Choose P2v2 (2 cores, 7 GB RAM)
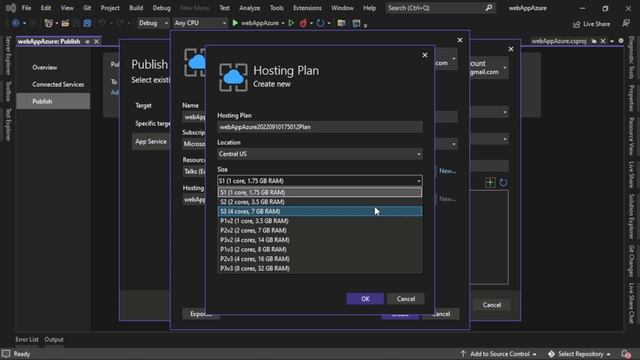Screen dimensions: 640x360 point(320,230)
